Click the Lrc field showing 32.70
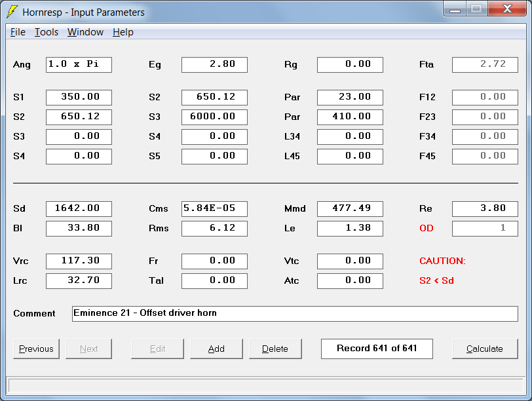The width and height of the screenshot is (532, 401). click(79, 281)
